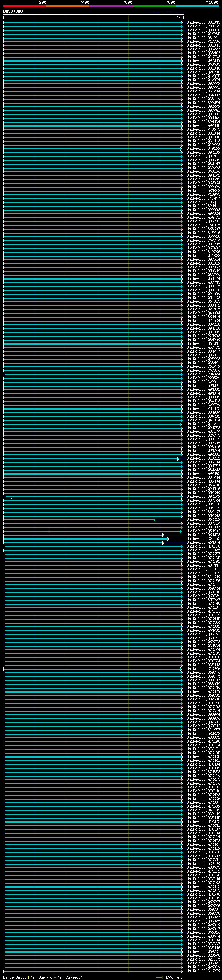
Task: Click the green ~80% identity legend segment
Action: (x=154, y=6)
